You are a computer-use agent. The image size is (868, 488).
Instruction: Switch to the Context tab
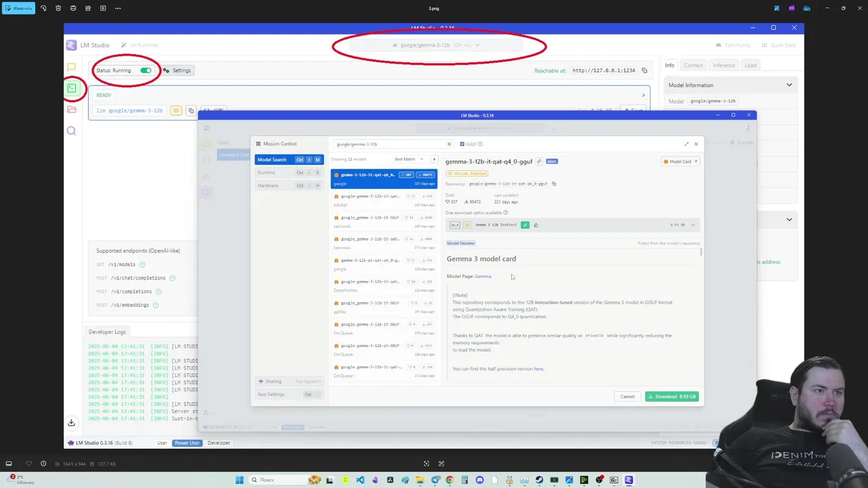[693, 65]
